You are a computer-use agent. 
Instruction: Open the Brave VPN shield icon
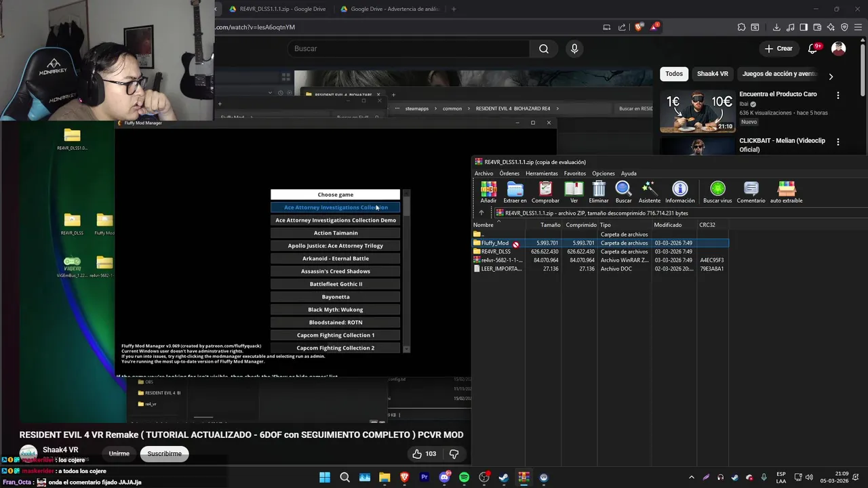tap(844, 27)
